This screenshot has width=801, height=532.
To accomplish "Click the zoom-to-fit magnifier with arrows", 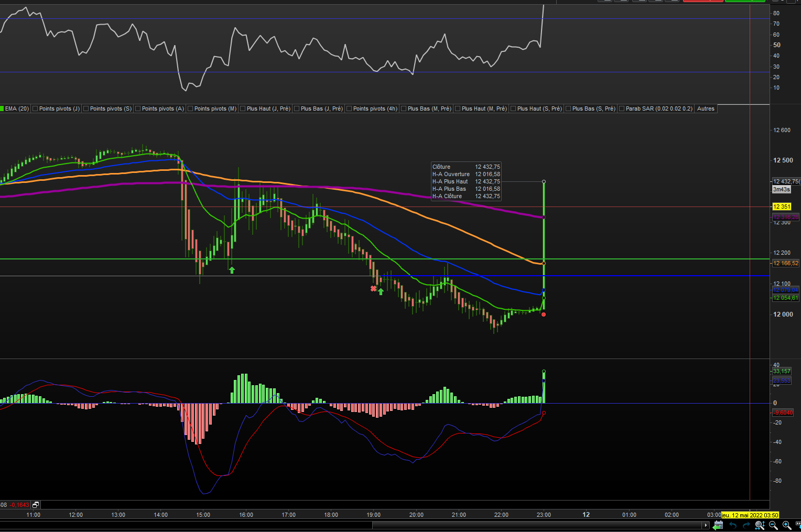I will [x=760, y=525].
